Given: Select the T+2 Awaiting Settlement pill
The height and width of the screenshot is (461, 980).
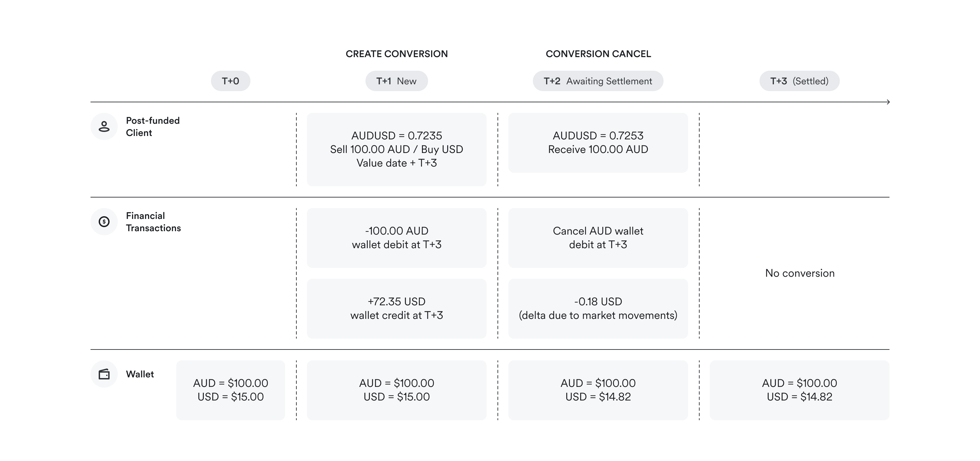Looking at the screenshot, I should tap(598, 81).
